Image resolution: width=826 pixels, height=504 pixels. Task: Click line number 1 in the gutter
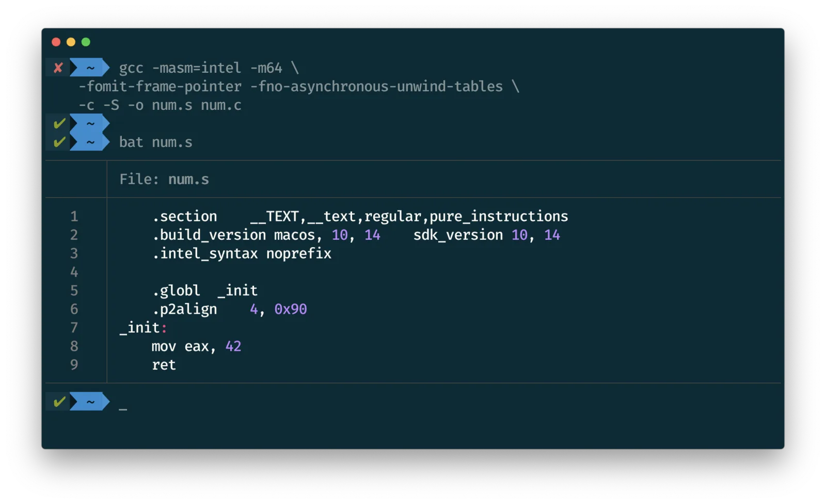coord(74,216)
